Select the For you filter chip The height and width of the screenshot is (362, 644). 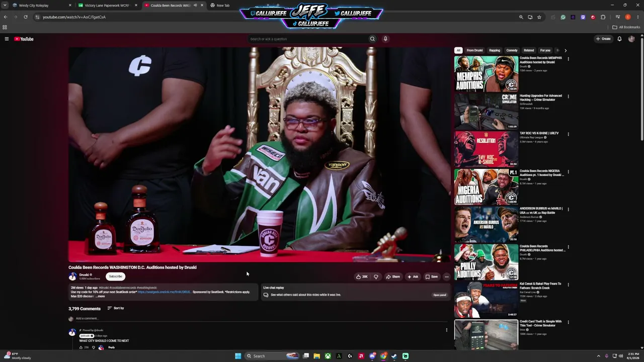point(545,50)
